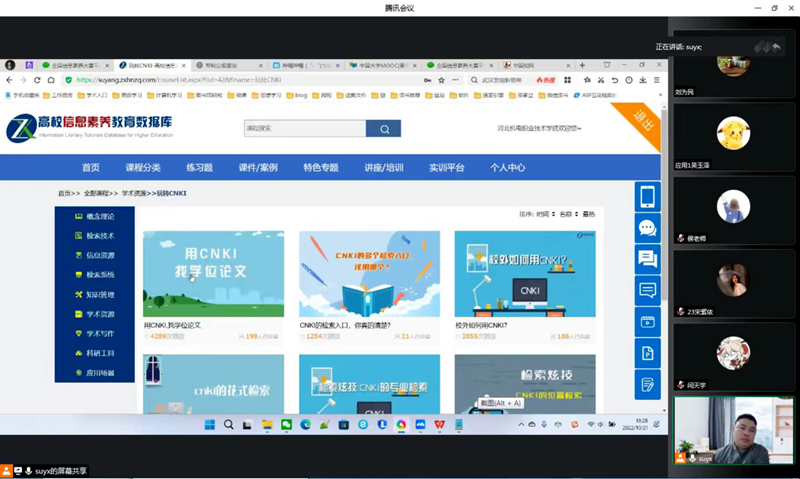Select 检索技术 in the left category list

[95, 236]
